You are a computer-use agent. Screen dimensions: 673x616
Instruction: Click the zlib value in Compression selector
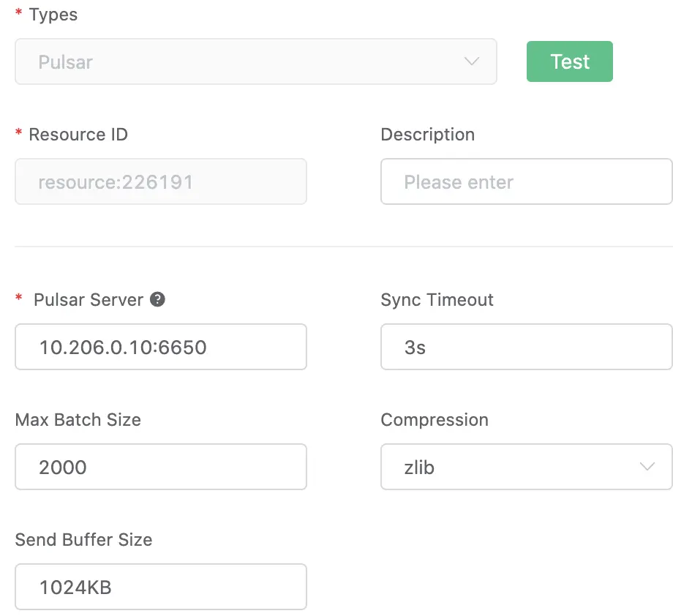pos(420,467)
